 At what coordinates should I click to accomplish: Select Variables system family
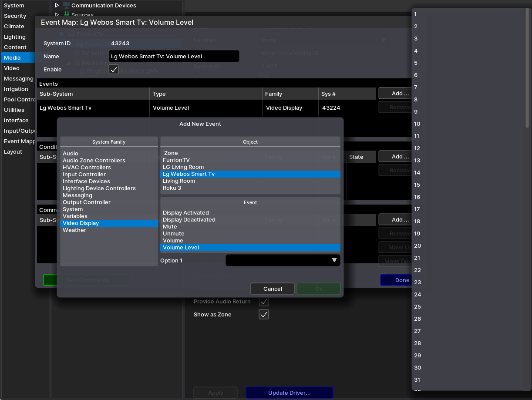[109, 216]
